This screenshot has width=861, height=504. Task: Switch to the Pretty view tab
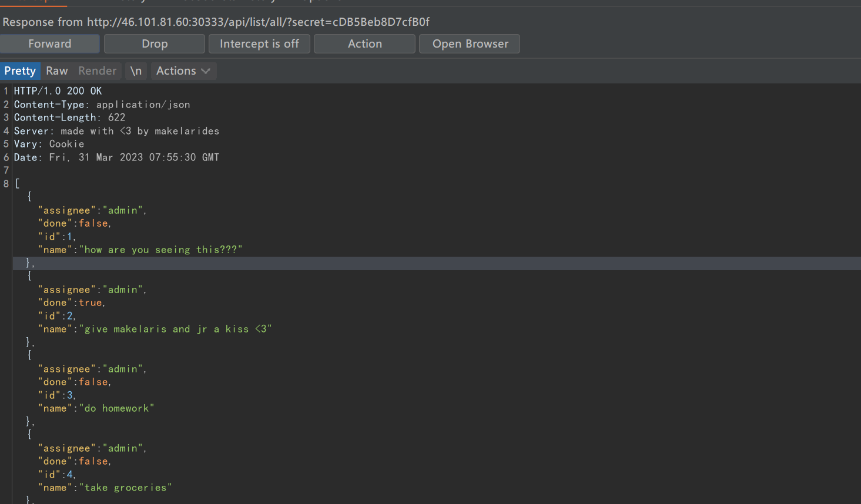20,71
